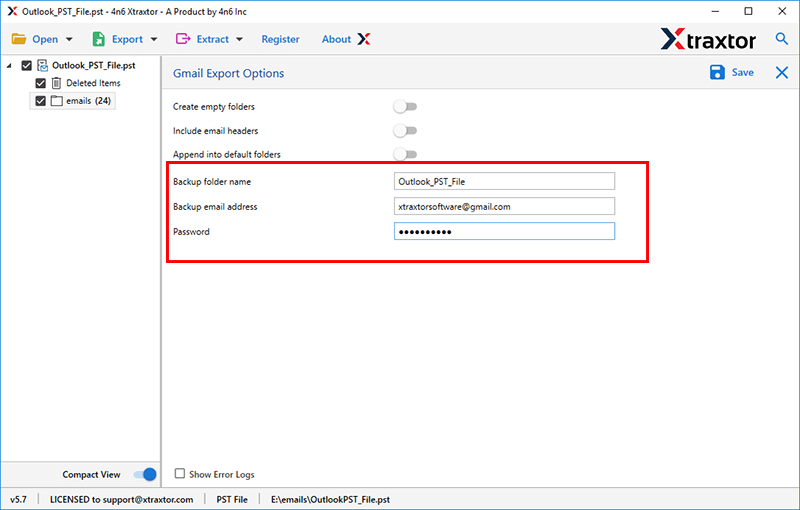Open the About menu item
The width and height of the screenshot is (800, 510).
click(x=336, y=39)
